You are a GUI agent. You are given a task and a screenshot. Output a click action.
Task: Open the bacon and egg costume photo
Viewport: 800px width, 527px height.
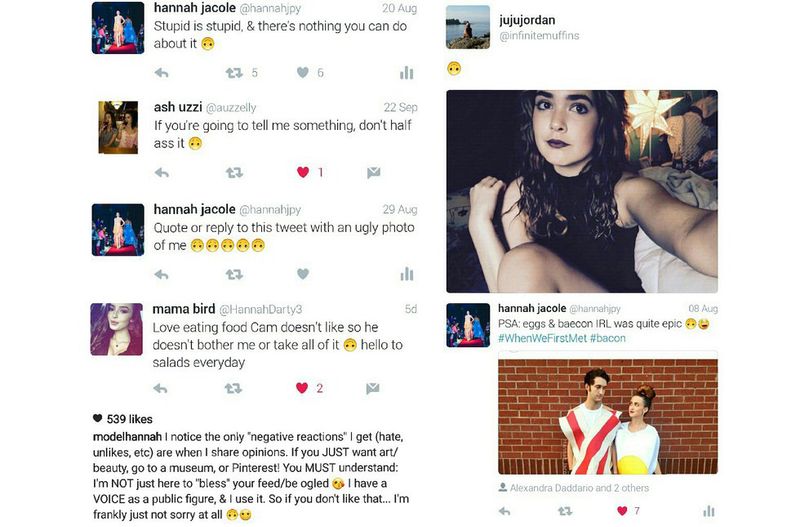click(608, 416)
